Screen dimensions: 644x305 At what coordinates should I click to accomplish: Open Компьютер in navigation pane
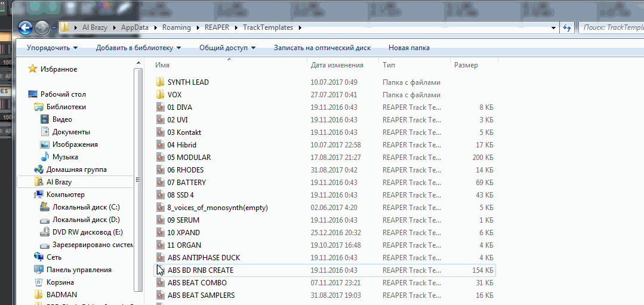click(x=65, y=195)
